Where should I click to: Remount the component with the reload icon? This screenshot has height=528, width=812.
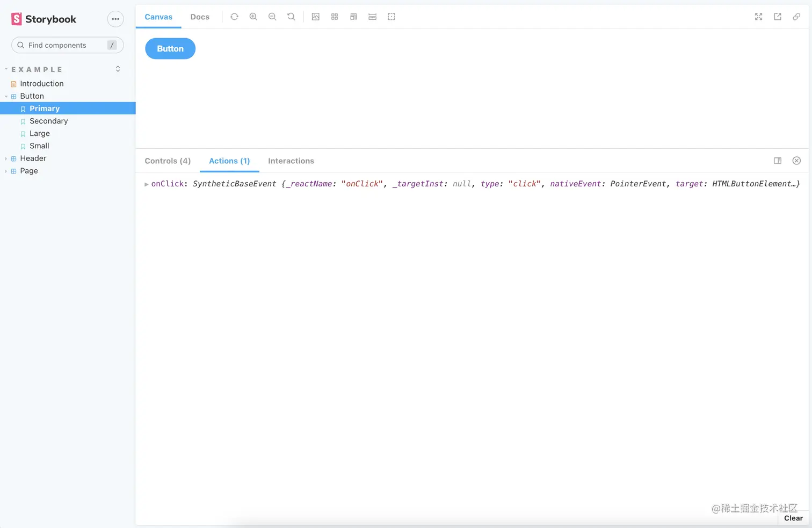point(234,17)
